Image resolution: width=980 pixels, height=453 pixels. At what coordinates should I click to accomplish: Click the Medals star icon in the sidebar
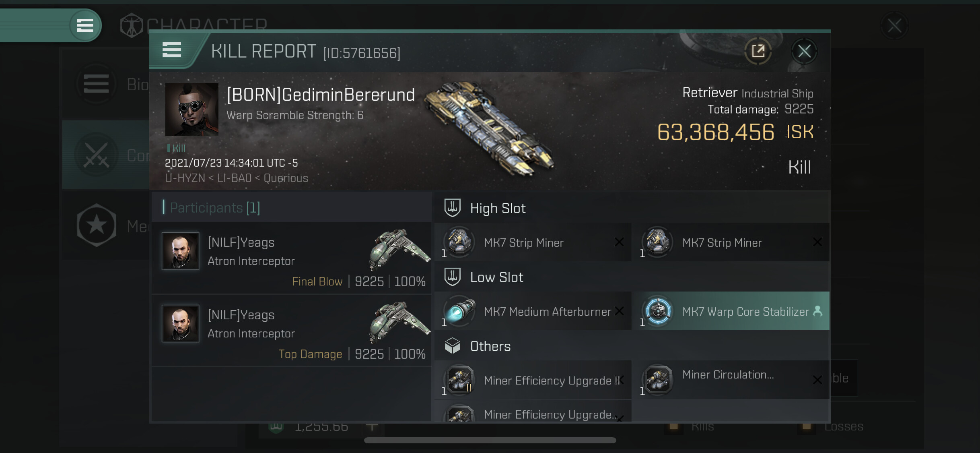(x=97, y=225)
